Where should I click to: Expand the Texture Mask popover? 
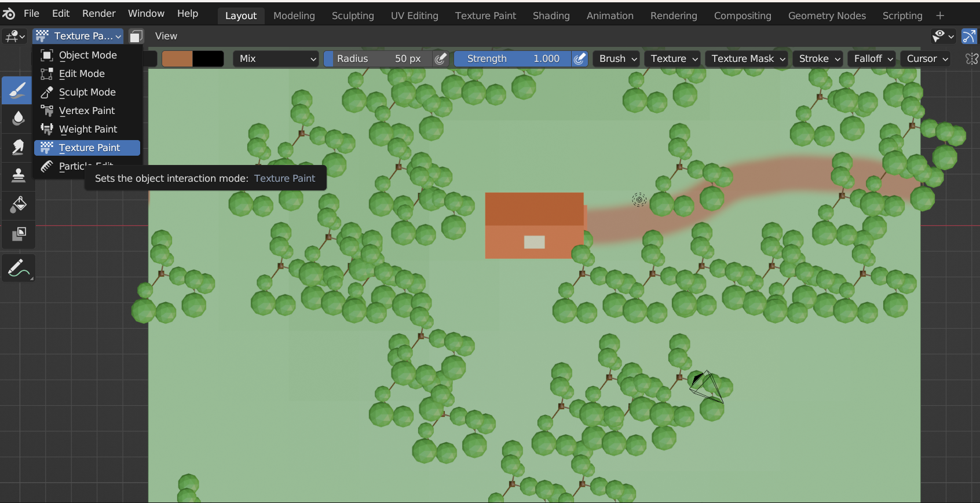click(747, 58)
